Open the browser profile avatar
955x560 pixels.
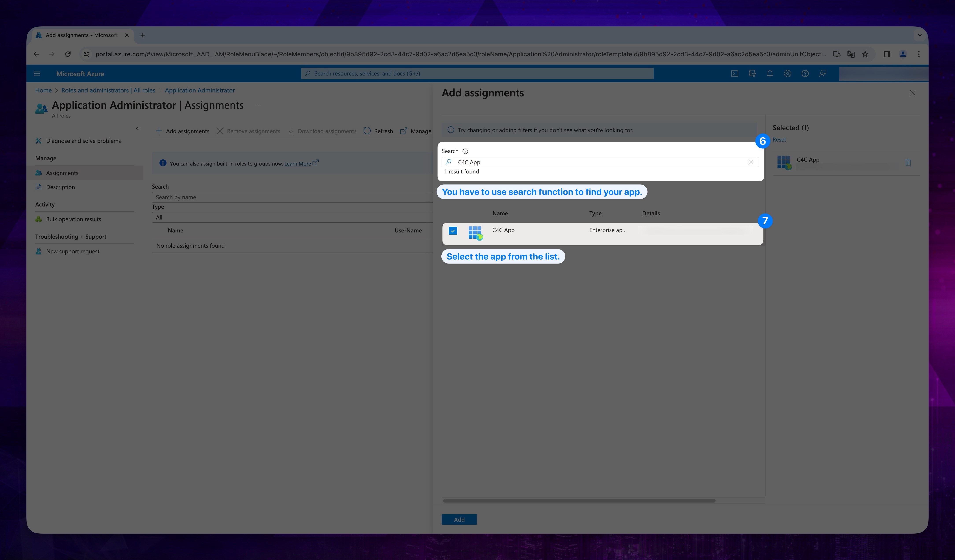coord(903,54)
